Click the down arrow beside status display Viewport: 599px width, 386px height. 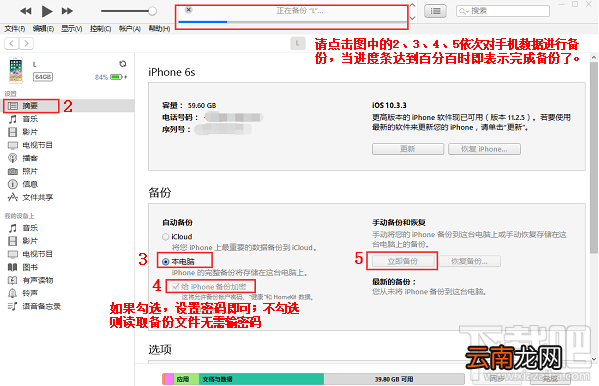pos(413,18)
